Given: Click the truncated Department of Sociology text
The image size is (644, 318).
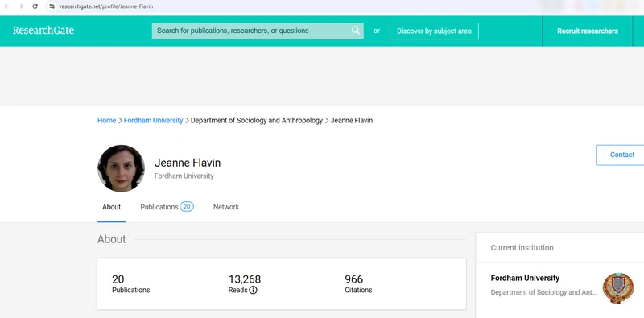Looking at the screenshot, I should point(544,292).
